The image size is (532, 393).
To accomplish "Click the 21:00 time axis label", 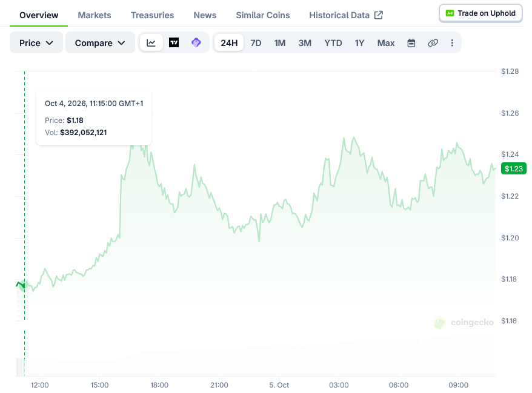I will (x=219, y=385).
